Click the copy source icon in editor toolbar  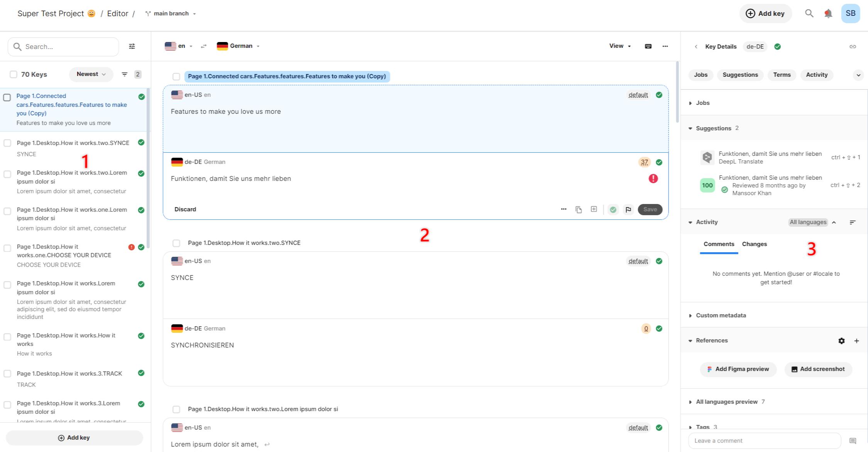[578, 209]
